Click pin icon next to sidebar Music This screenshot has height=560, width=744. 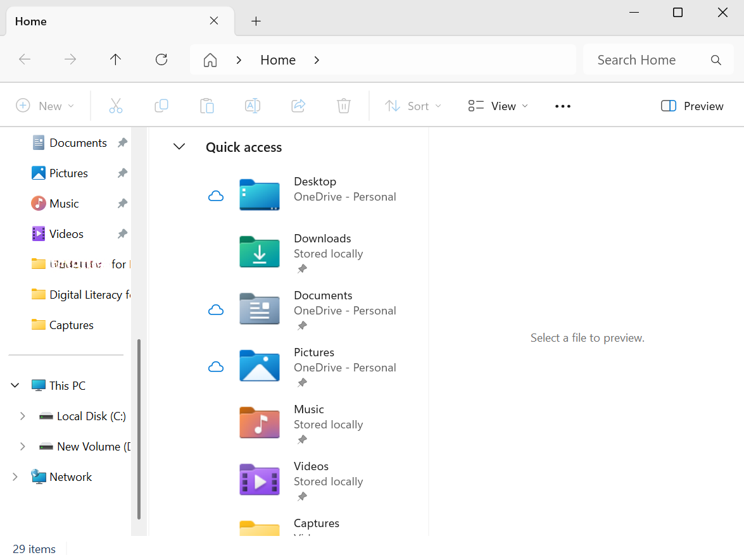coord(122,203)
